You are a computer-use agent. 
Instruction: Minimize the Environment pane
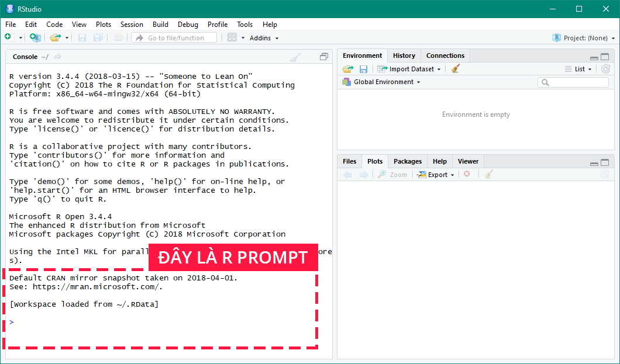[x=594, y=57]
